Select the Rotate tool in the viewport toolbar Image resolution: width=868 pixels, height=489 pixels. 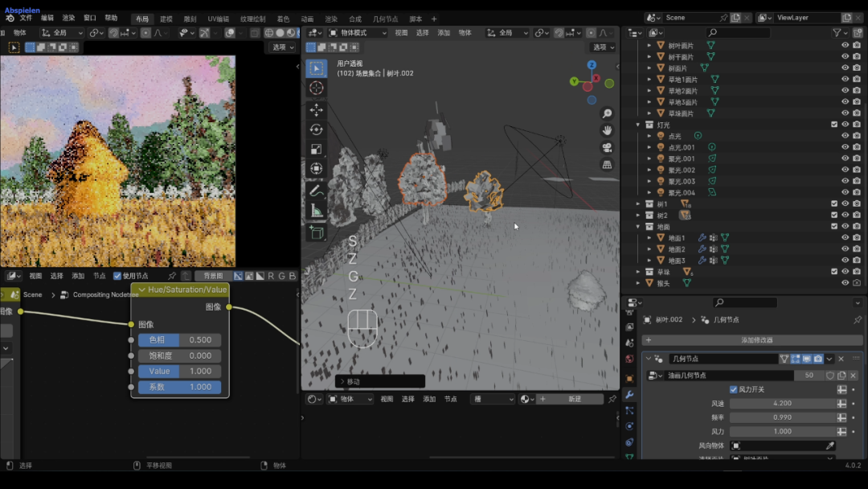pyautogui.click(x=317, y=129)
